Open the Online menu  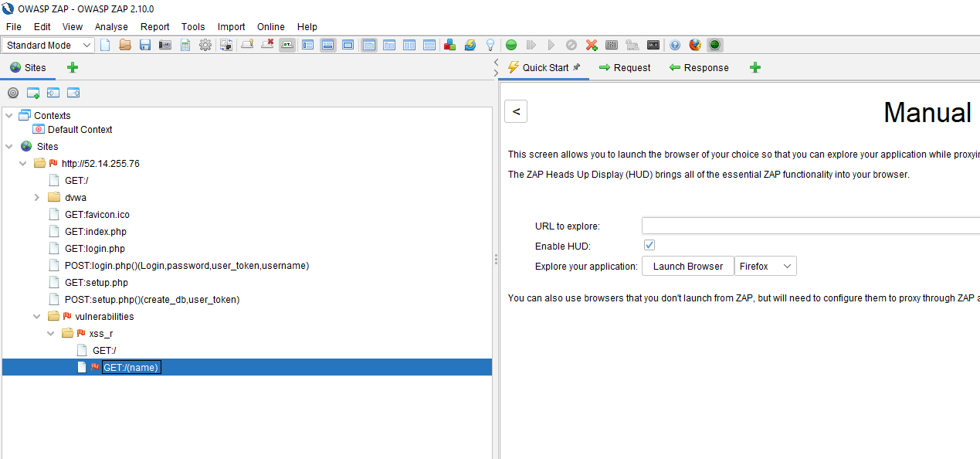point(271,26)
